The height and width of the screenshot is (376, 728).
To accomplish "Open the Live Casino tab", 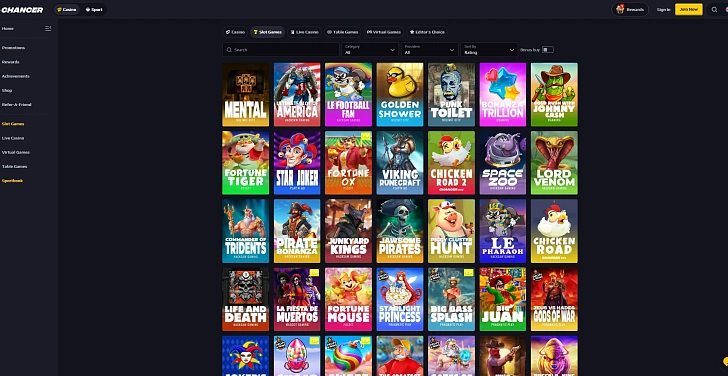I will coord(304,32).
